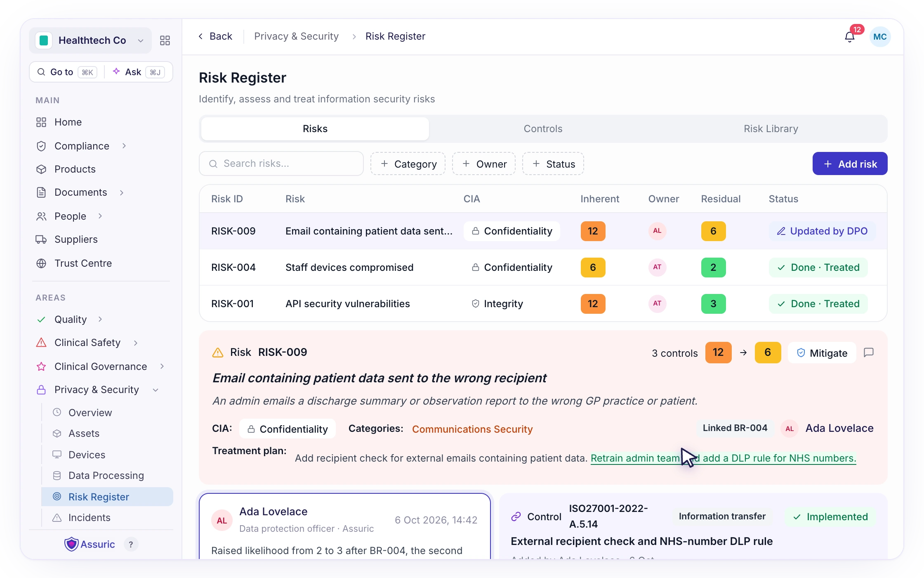Expand the Clinical Safety chevron

[136, 343]
